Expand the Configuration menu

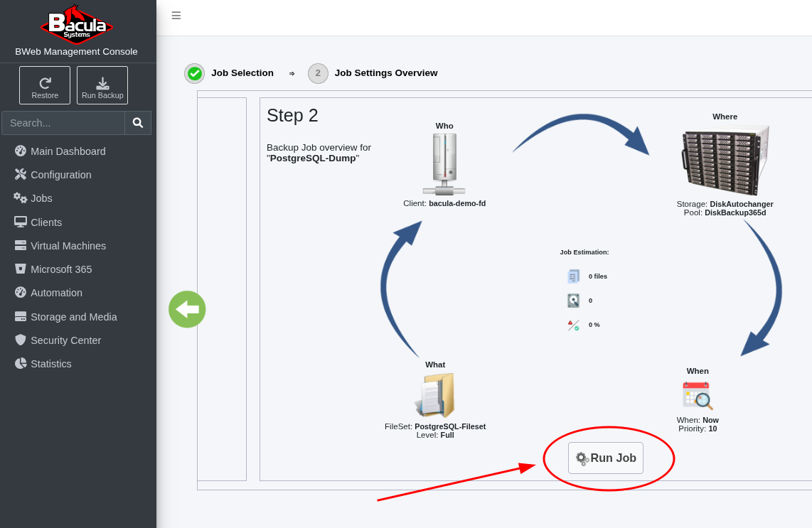pos(60,175)
